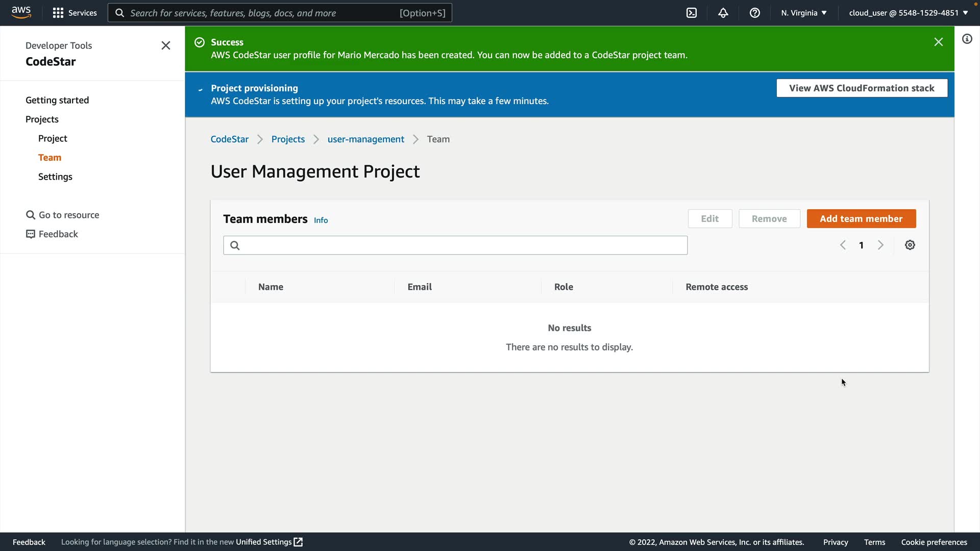The height and width of the screenshot is (551, 980).
Task: Open the user-management breadcrumb link
Action: tap(365, 139)
